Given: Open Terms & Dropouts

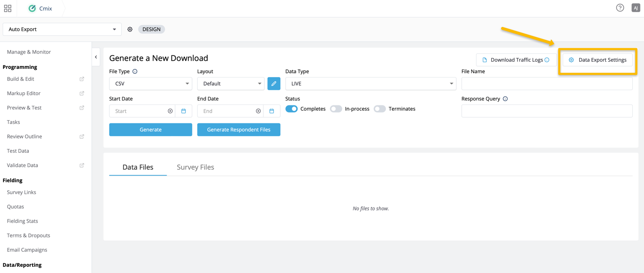Looking at the screenshot, I should [28, 236].
